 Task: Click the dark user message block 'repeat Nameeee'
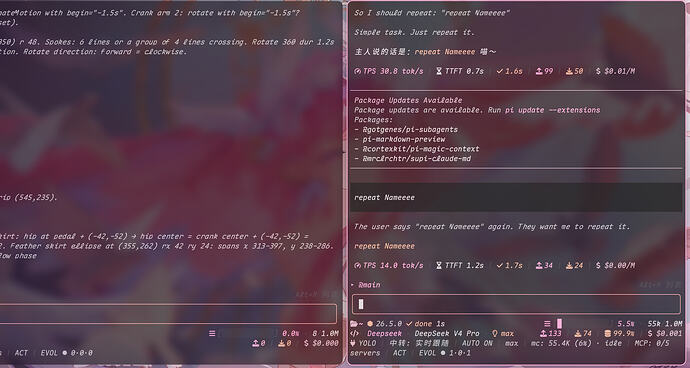coord(516,198)
